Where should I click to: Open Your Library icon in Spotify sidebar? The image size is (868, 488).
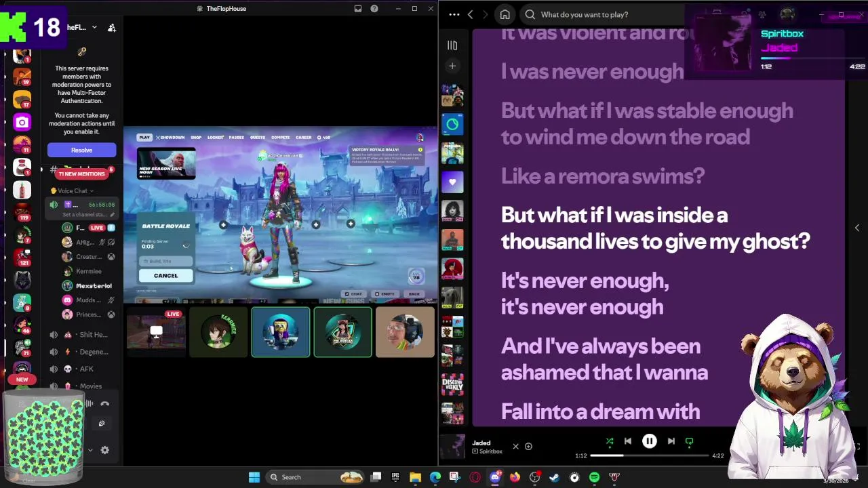point(452,45)
